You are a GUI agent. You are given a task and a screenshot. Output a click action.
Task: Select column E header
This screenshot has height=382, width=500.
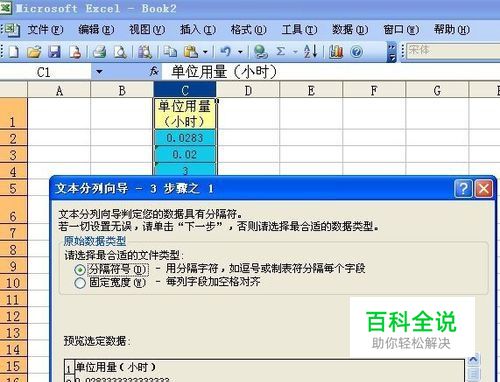(311, 90)
